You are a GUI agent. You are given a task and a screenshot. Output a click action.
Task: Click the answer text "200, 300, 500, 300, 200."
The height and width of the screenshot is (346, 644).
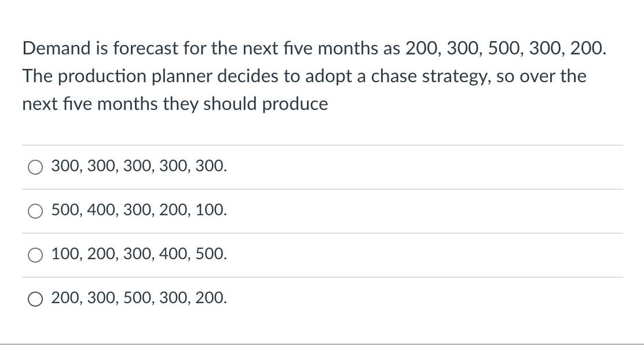138,299
